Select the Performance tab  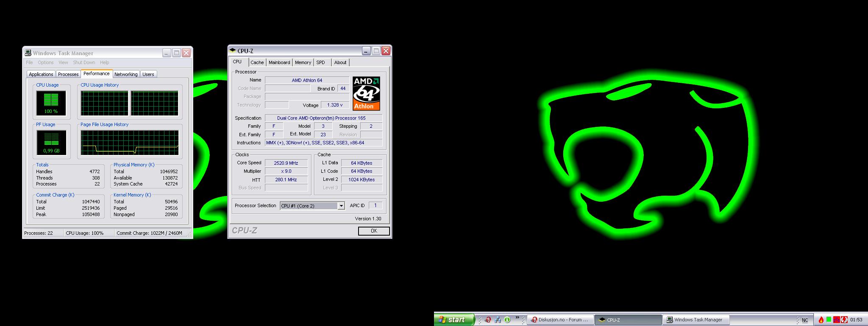[97, 73]
